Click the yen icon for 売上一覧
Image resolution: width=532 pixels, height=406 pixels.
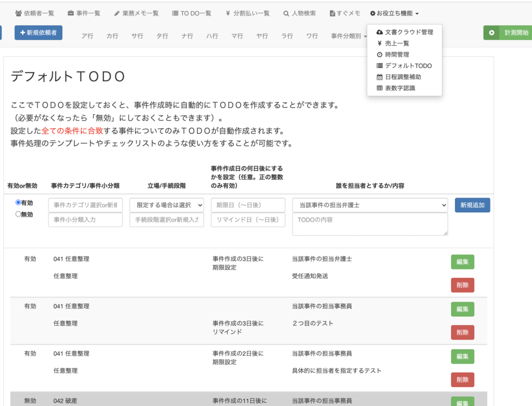(380, 44)
